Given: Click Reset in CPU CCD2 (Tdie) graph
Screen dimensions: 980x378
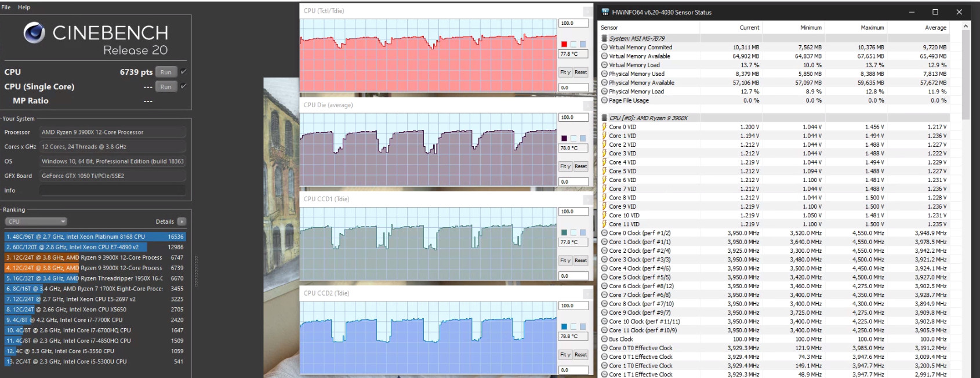Looking at the screenshot, I should point(580,354).
